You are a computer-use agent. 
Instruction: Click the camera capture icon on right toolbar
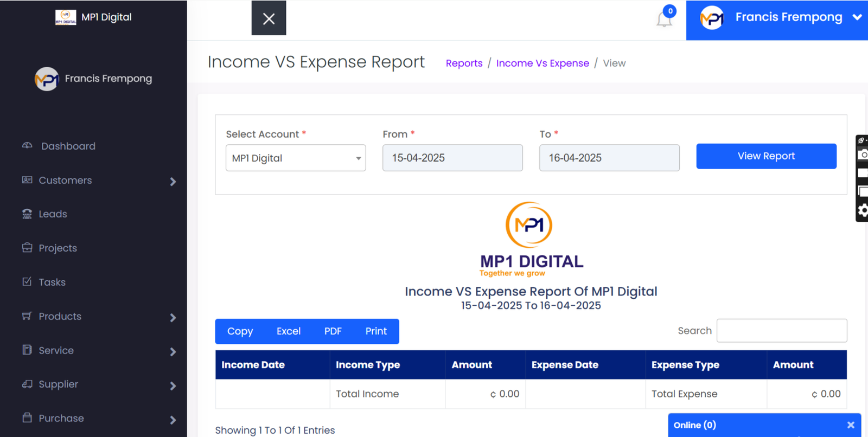863,155
